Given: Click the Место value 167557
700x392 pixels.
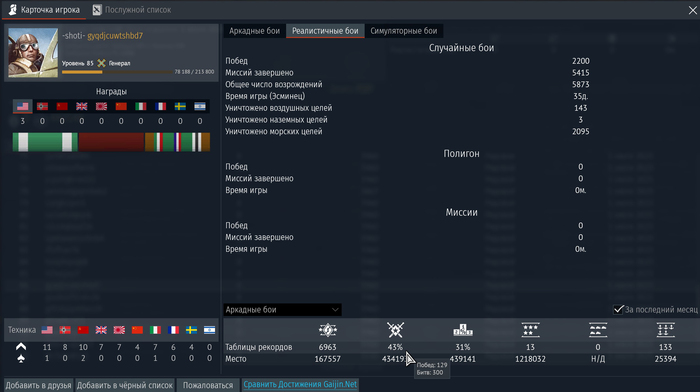Looking at the screenshot, I should coord(328,359).
